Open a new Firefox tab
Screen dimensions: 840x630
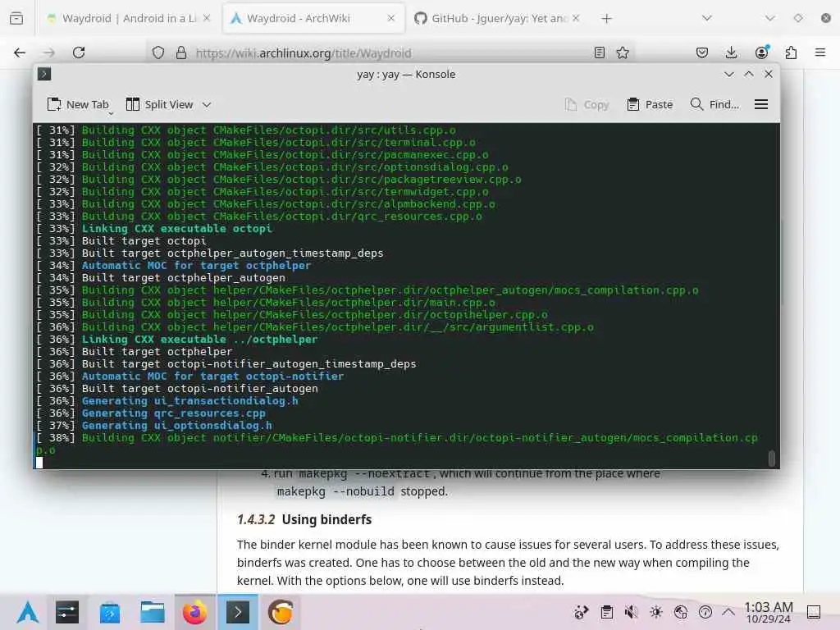(606, 18)
